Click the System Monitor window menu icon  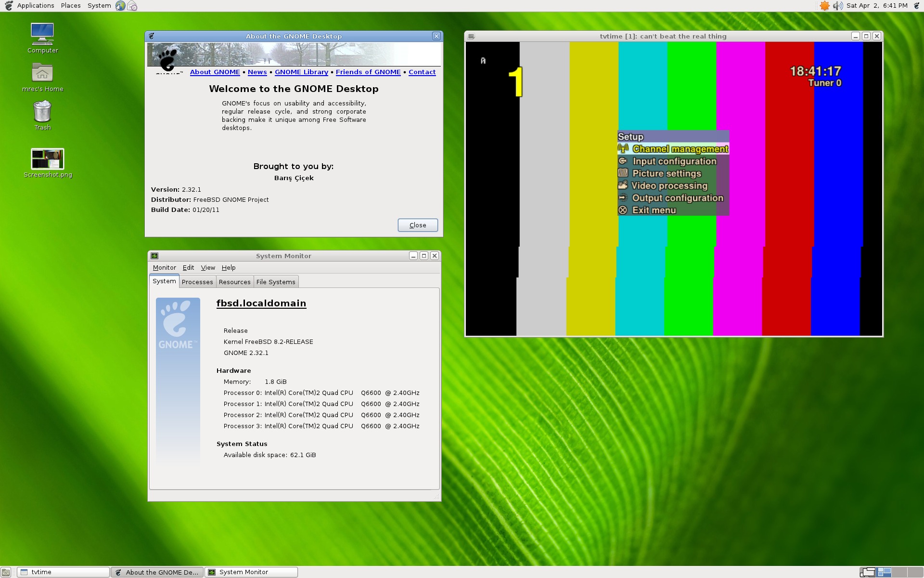(154, 256)
